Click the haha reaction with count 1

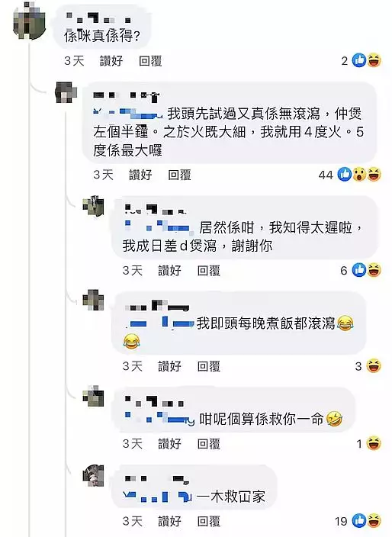[x=374, y=444]
